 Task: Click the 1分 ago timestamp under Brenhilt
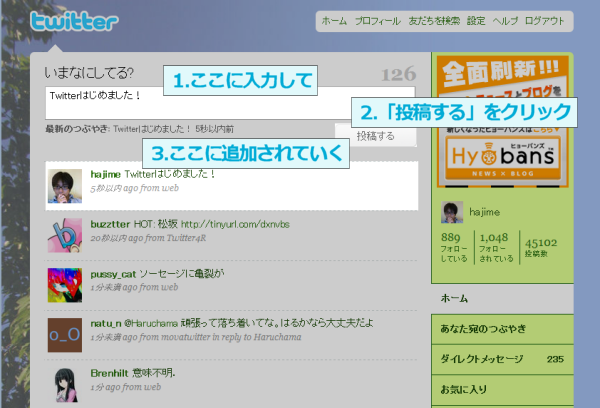[106, 387]
